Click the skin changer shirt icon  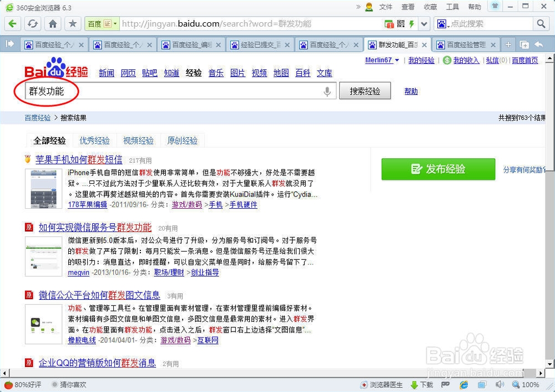[x=495, y=6]
